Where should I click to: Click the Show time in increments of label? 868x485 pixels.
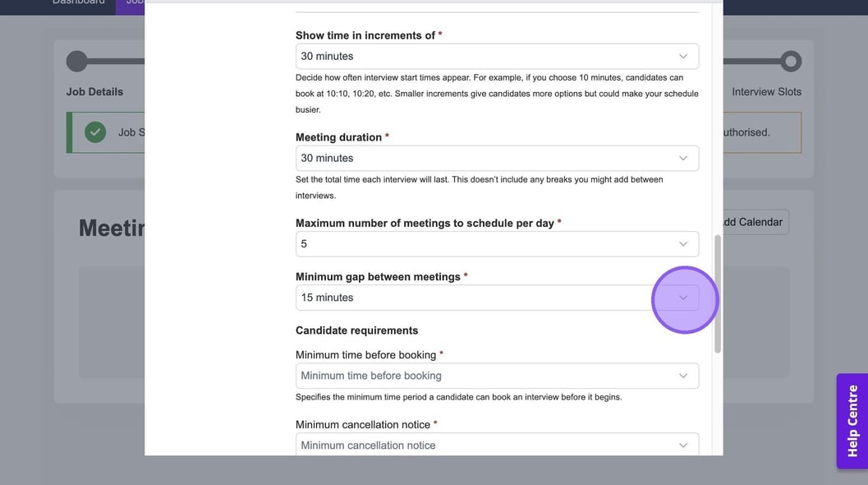click(365, 35)
